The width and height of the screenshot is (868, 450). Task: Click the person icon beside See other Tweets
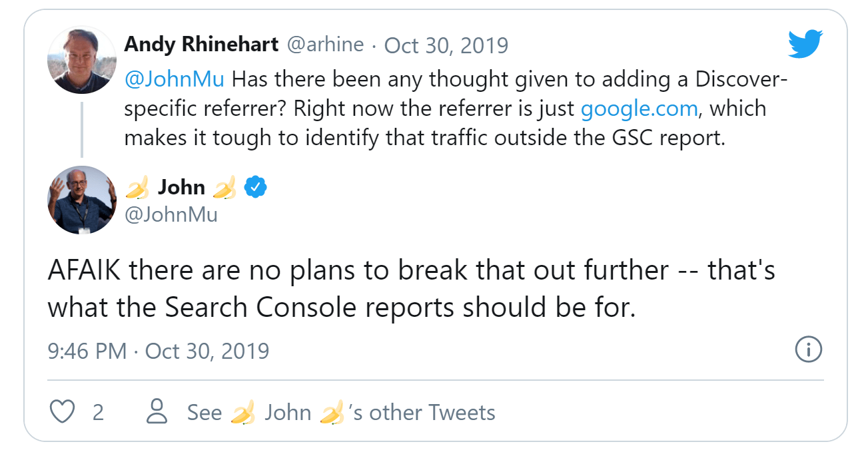pos(157,412)
